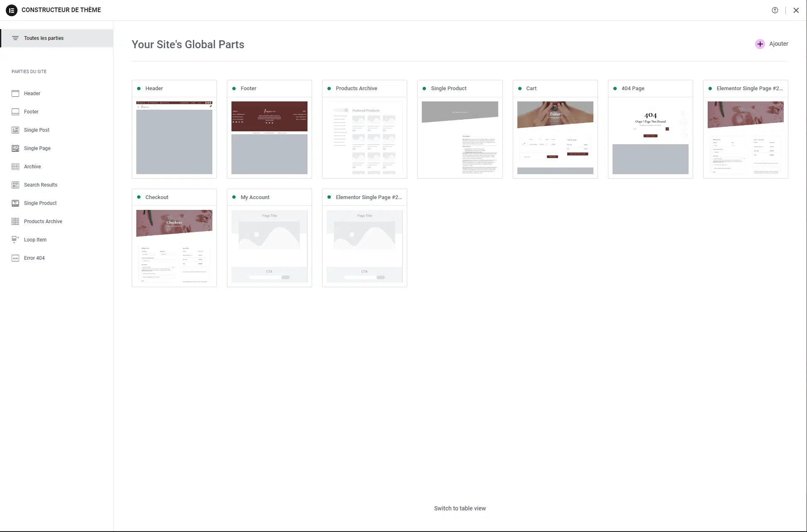Click the Loop Item sidebar icon

tap(15, 240)
